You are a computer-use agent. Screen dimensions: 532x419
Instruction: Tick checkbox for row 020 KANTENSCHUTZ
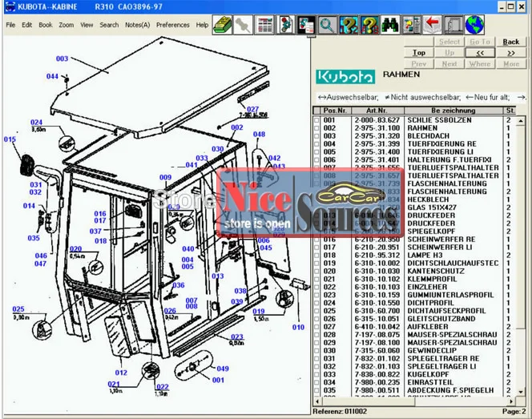pos(316,272)
